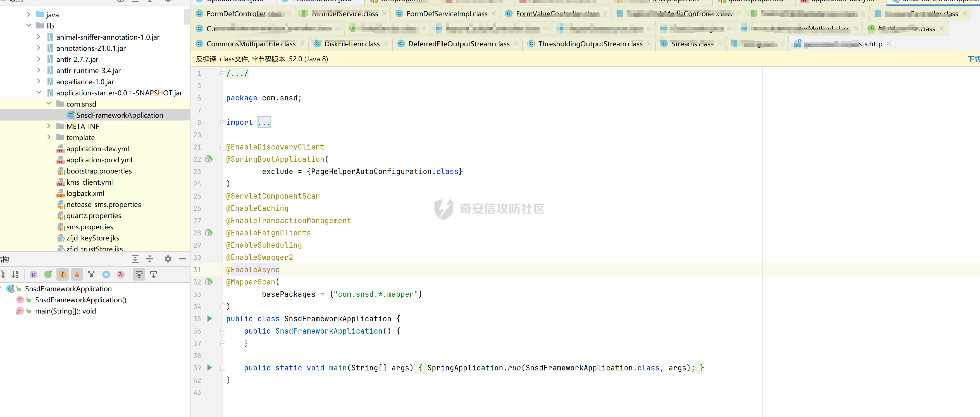Select main(String[]): void in structure tree
This screenshot has width=980, height=417.
pos(65,311)
